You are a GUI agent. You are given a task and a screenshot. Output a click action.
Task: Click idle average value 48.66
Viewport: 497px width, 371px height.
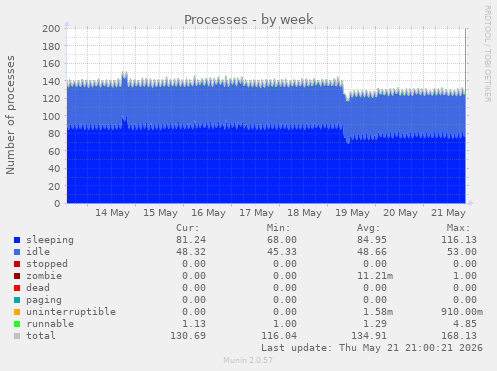pyautogui.click(x=372, y=252)
